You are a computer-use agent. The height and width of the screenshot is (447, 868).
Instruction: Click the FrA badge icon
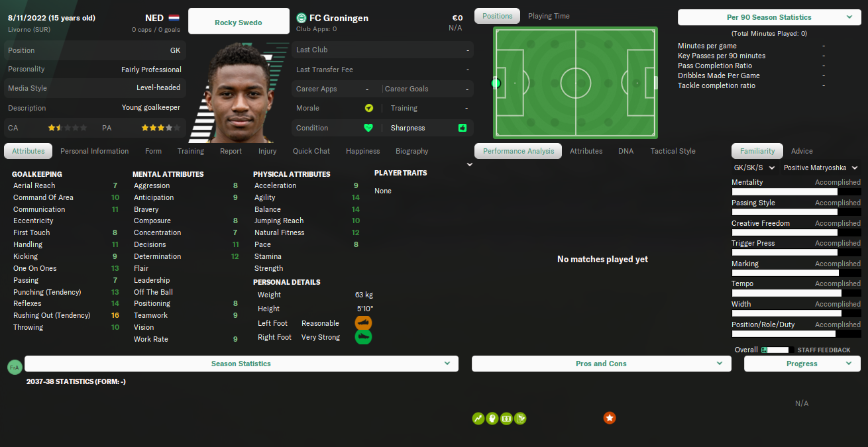pos(15,367)
